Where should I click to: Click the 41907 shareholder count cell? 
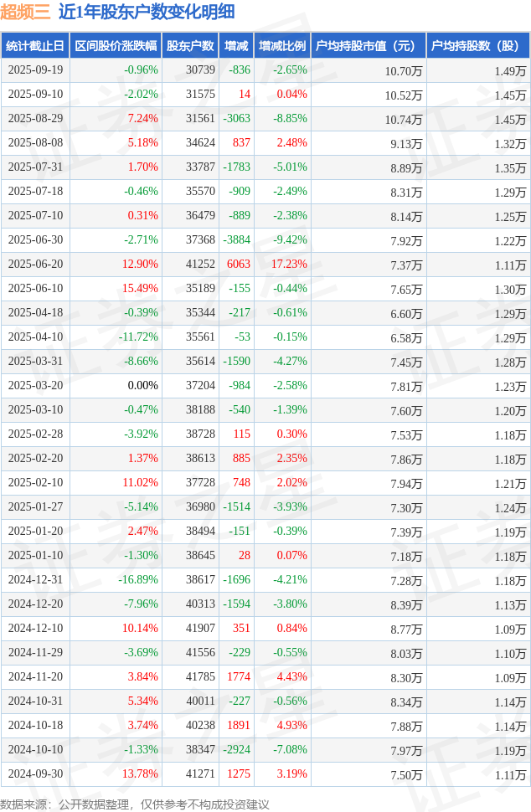click(x=200, y=629)
